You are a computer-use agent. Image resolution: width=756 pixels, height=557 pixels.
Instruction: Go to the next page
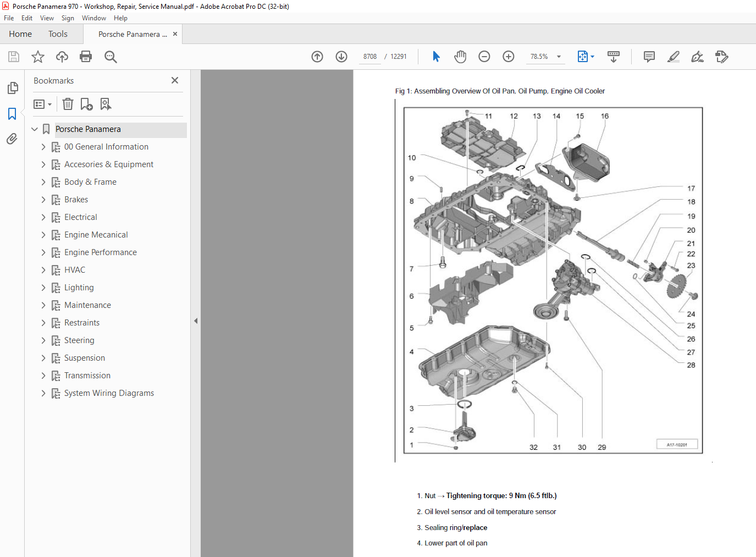(x=341, y=57)
